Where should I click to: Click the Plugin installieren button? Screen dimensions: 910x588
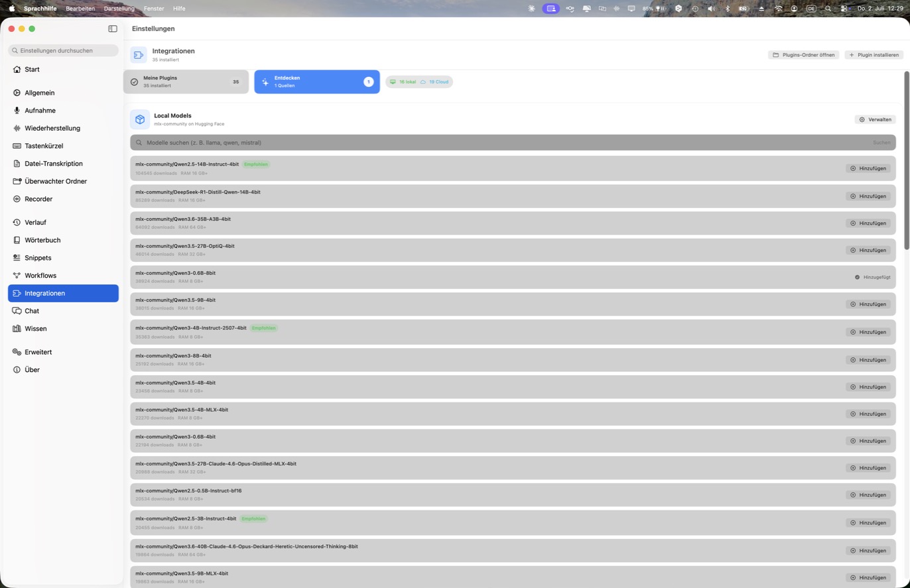[874, 55]
